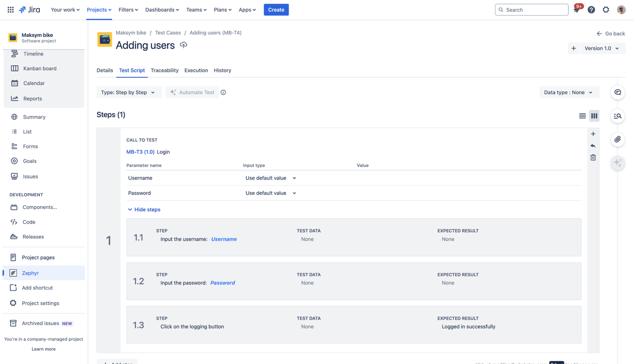
Task: Open the Filters menu
Action: tap(128, 9)
